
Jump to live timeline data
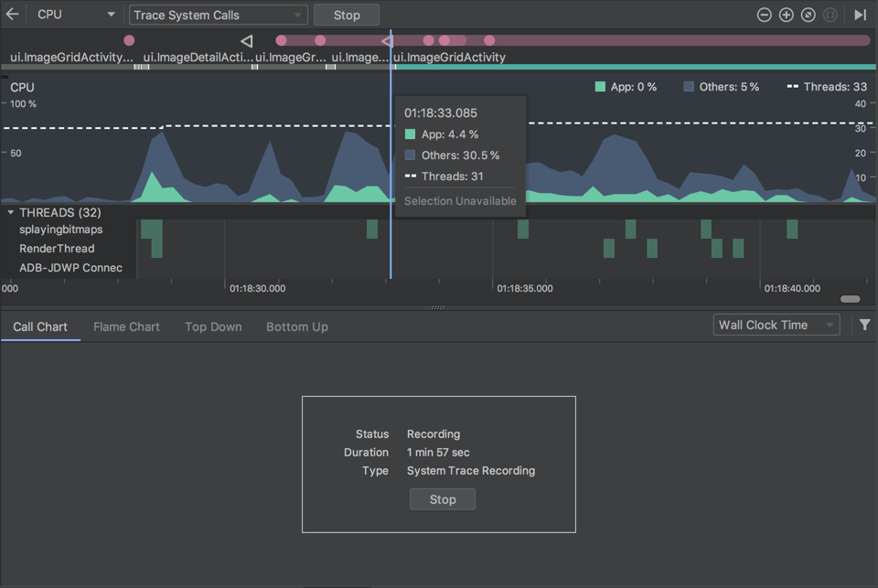(860, 15)
